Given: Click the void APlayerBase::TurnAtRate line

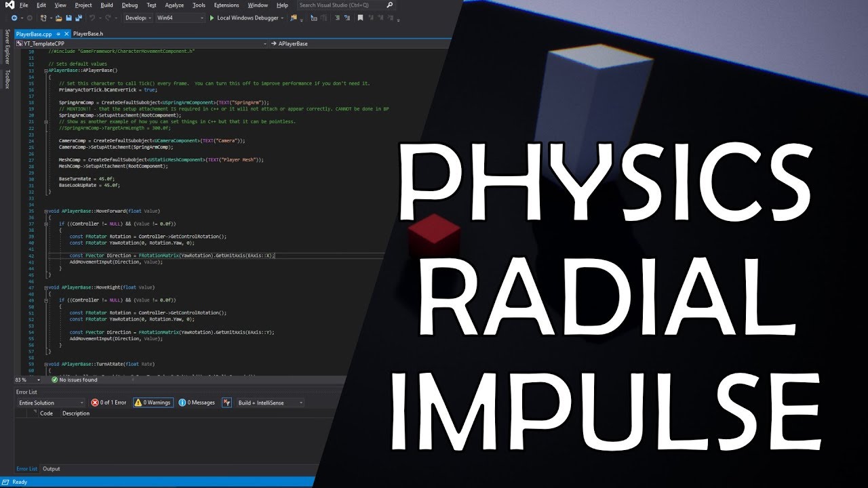Looking at the screenshot, I should tap(102, 364).
